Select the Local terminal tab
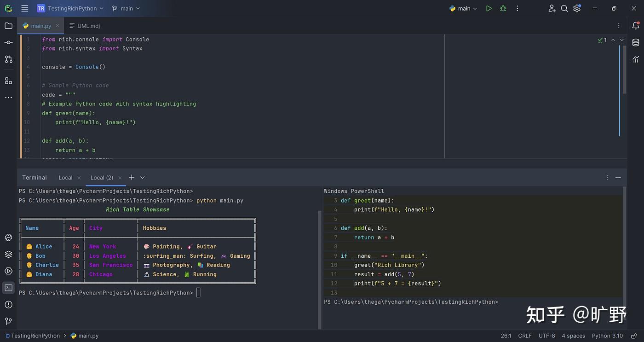Viewport: 644px width, 342px height. coord(65,178)
